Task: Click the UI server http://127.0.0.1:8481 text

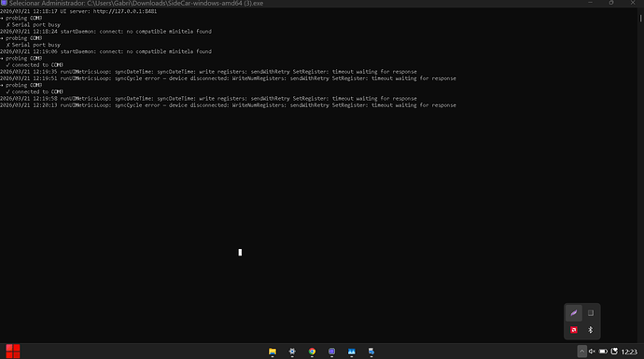Action: (108, 11)
